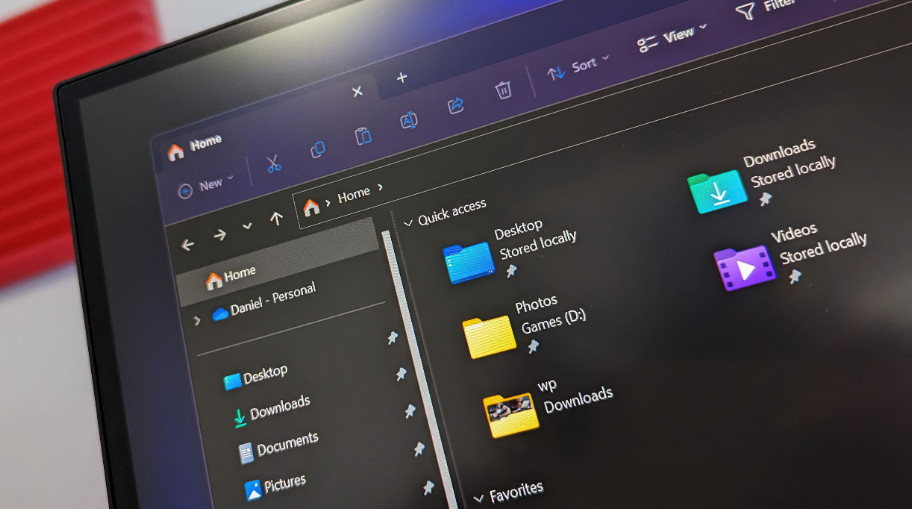Screen dimensions: 912x509
Task: Click pin icon beside sidebar Desktop
Action: (393, 338)
